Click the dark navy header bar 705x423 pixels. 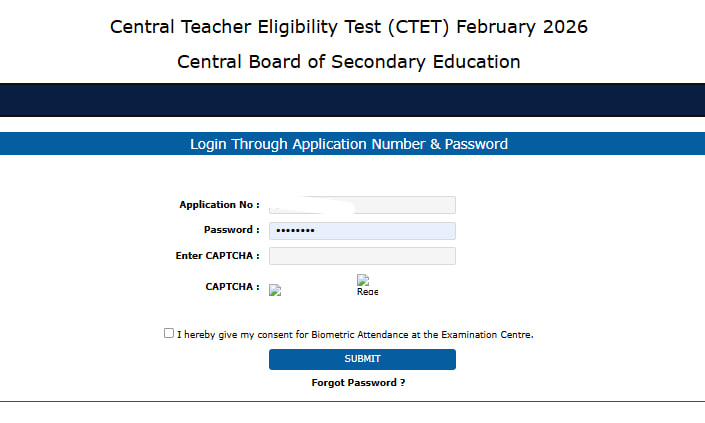[x=352, y=102]
